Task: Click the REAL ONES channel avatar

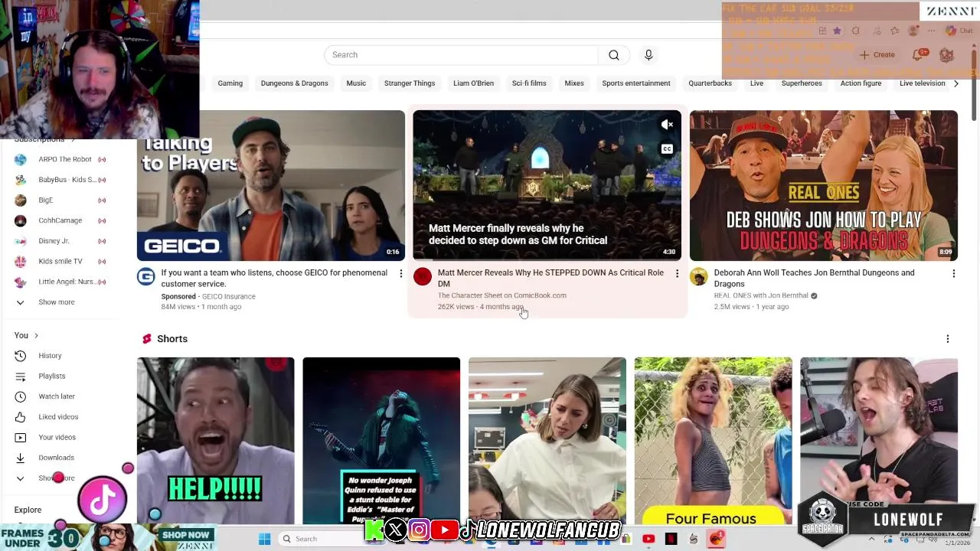Action: coord(699,276)
